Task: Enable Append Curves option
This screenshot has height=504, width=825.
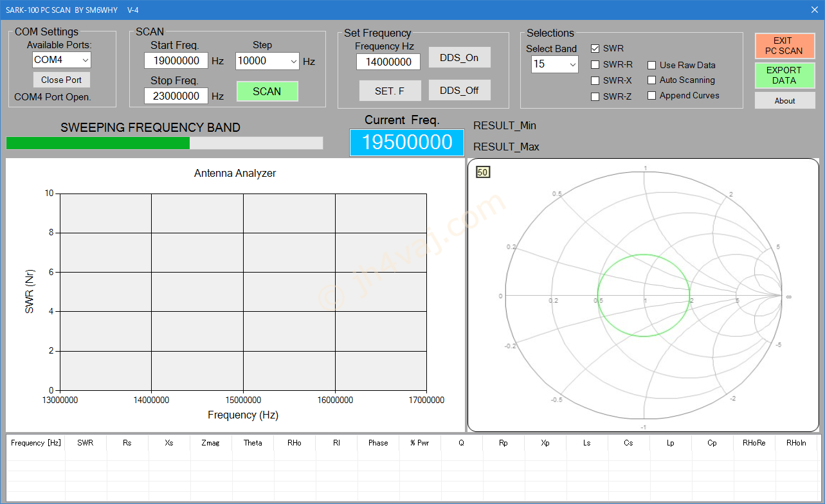Action: (652, 95)
